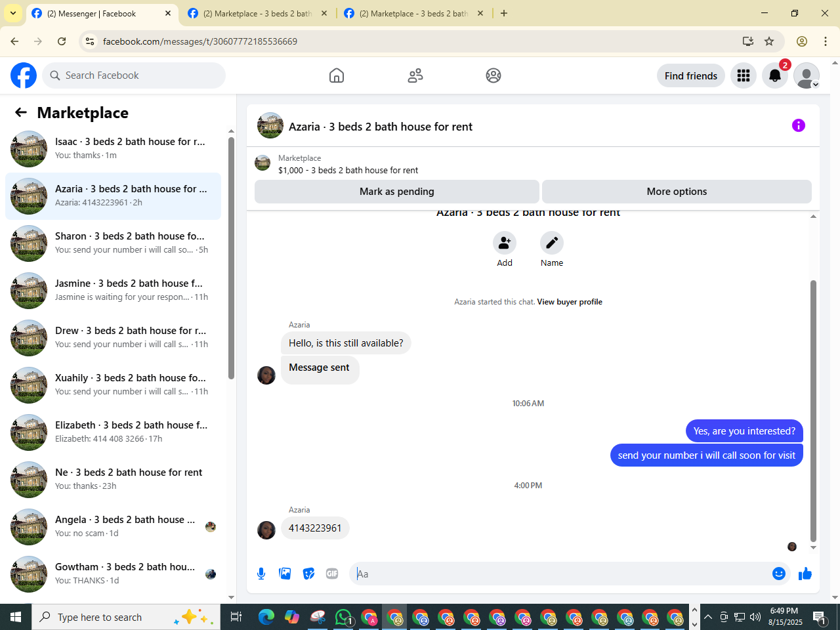The height and width of the screenshot is (630, 840).
Task: Attach a photo to the message
Action: click(x=285, y=574)
